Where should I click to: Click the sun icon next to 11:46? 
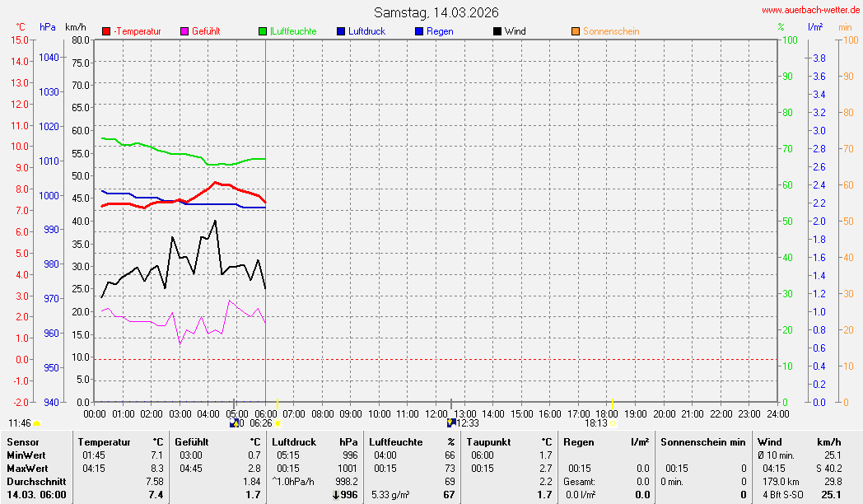tap(36, 423)
